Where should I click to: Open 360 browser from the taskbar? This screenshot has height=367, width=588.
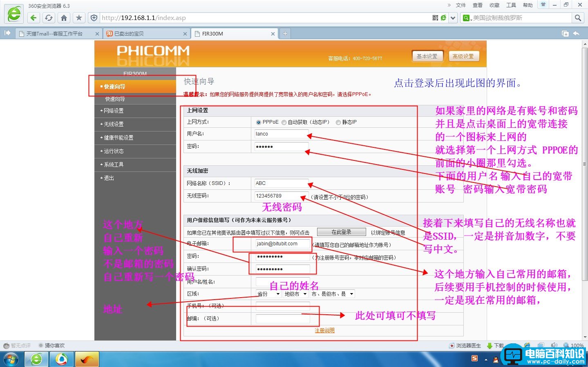(36, 360)
